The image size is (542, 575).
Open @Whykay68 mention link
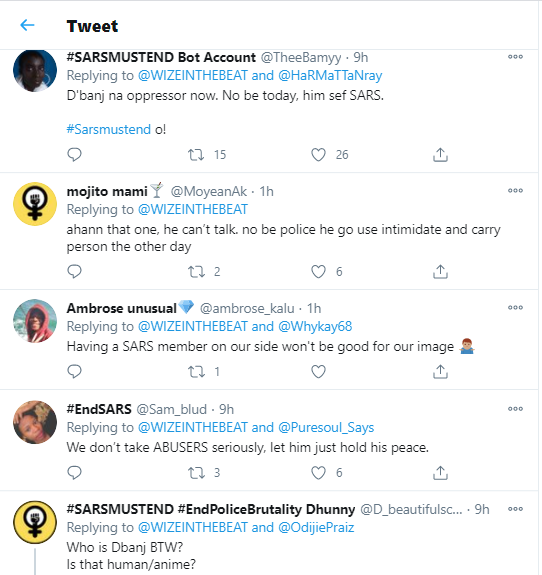click(x=315, y=326)
